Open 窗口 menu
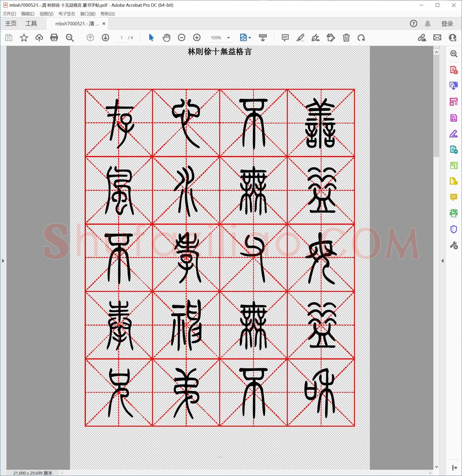This screenshot has width=462, height=476. click(x=88, y=14)
